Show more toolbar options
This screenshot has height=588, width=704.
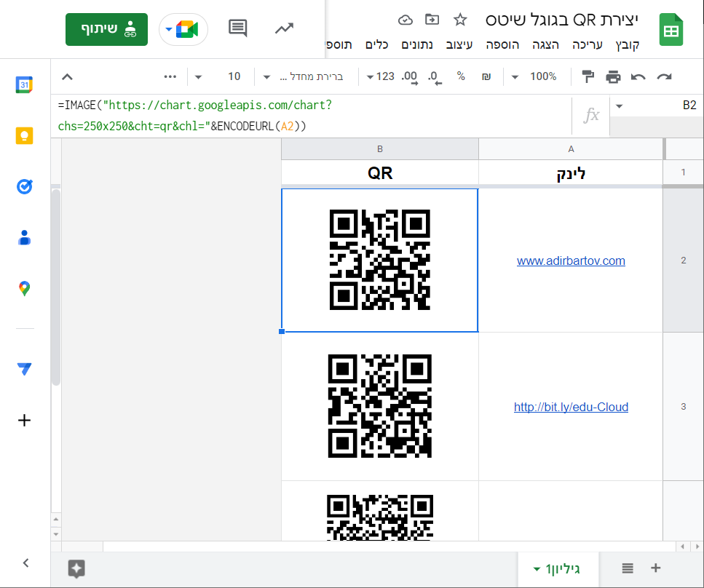[170, 76]
